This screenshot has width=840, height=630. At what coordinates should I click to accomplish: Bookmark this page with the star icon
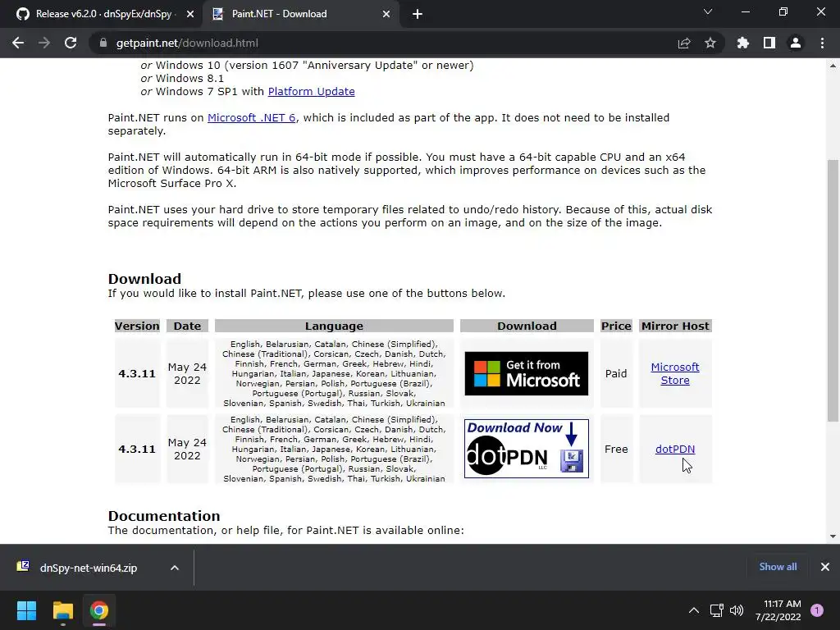[710, 43]
